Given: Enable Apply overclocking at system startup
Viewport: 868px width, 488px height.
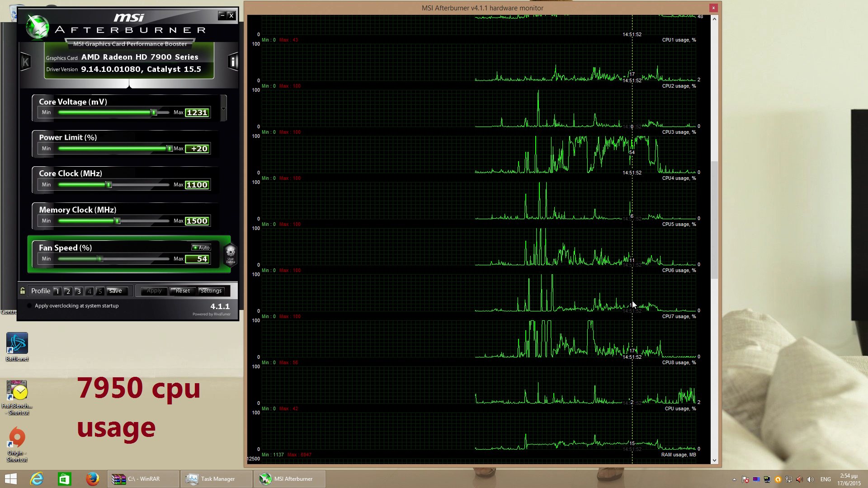Looking at the screenshot, I should point(30,306).
